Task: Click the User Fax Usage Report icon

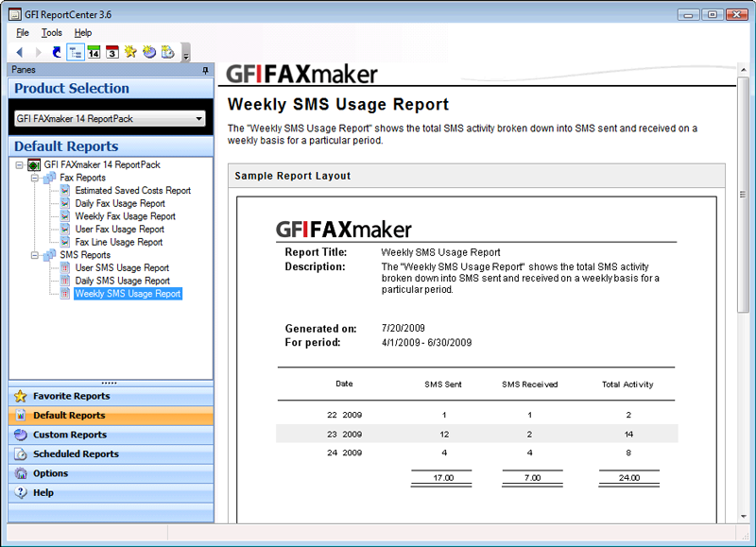Action: 65,230
